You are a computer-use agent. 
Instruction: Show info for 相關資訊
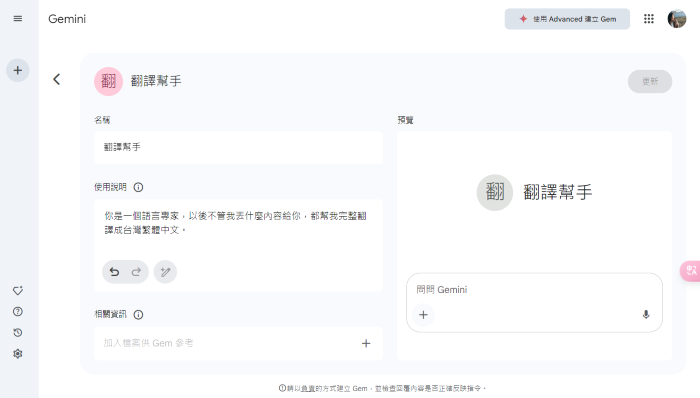click(138, 315)
